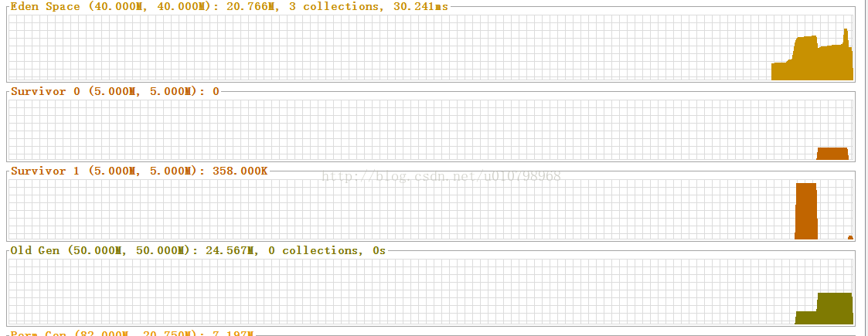The height and width of the screenshot is (336, 868).
Task: Click the Survivor 0 panel title
Action: [x=115, y=91]
